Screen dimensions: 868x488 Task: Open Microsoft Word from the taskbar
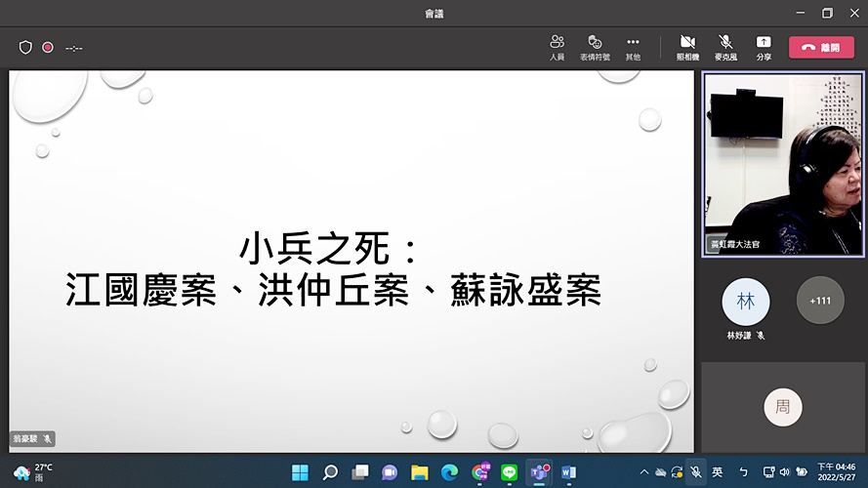(x=568, y=472)
